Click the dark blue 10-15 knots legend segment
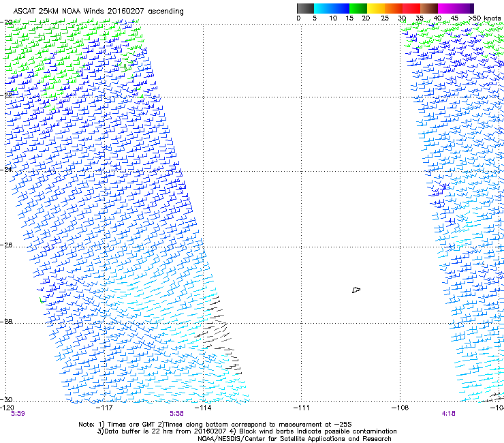 click(x=341, y=8)
